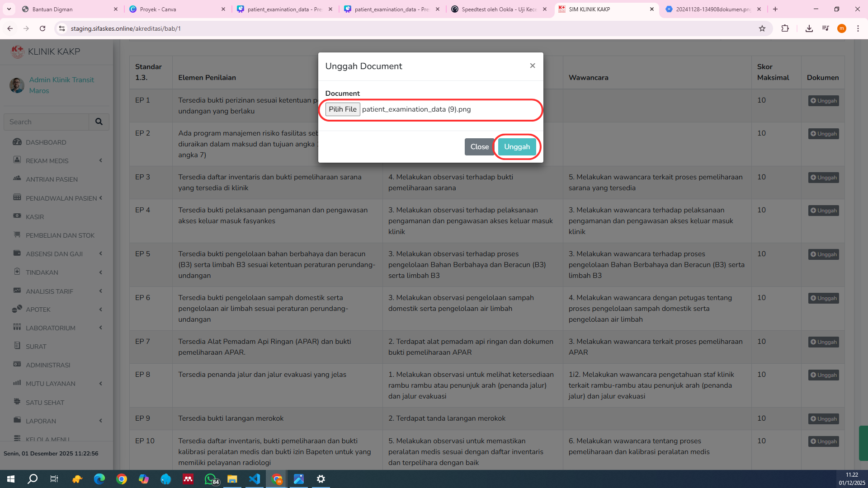Click Pilih File to choose a document
868x488 pixels.
click(342, 109)
